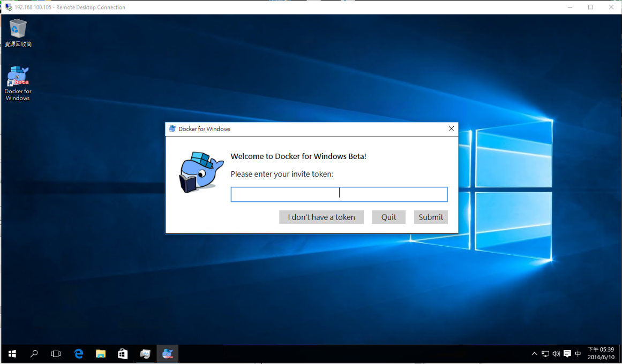Click the taskbar search magnifier icon

(34, 354)
